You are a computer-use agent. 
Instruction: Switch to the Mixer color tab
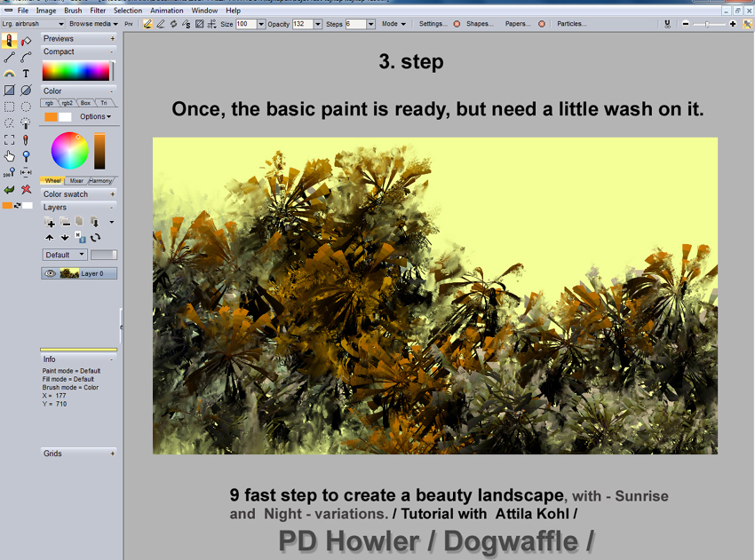[76, 181]
